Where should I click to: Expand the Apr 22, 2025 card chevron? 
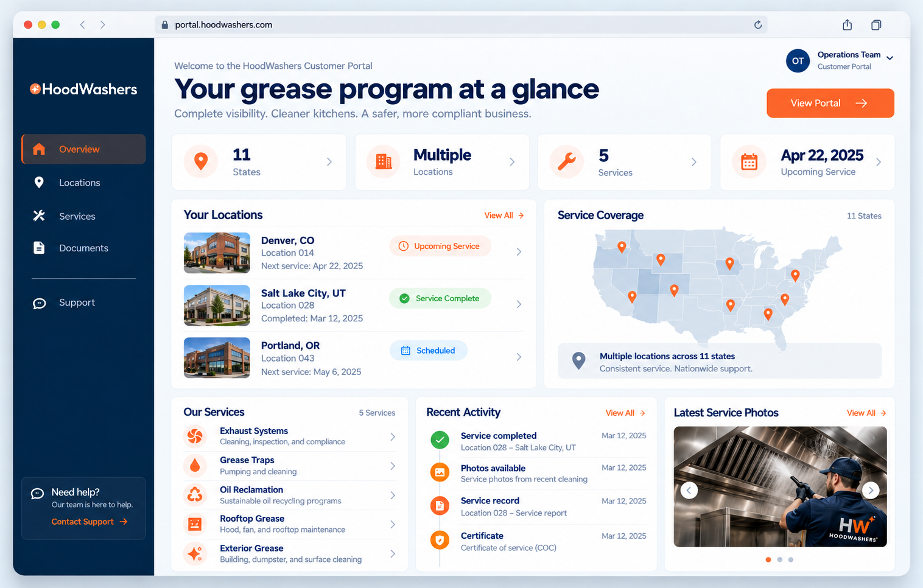pos(879,162)
